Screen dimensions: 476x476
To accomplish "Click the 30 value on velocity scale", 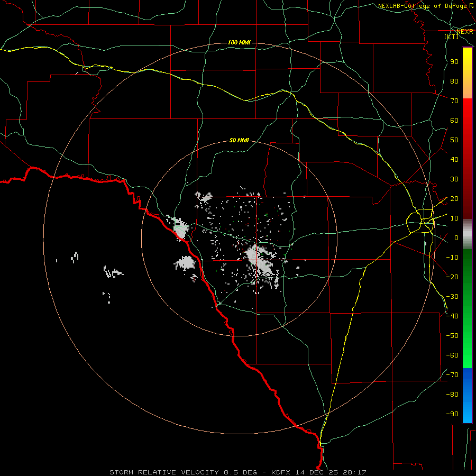I will 454,179.
